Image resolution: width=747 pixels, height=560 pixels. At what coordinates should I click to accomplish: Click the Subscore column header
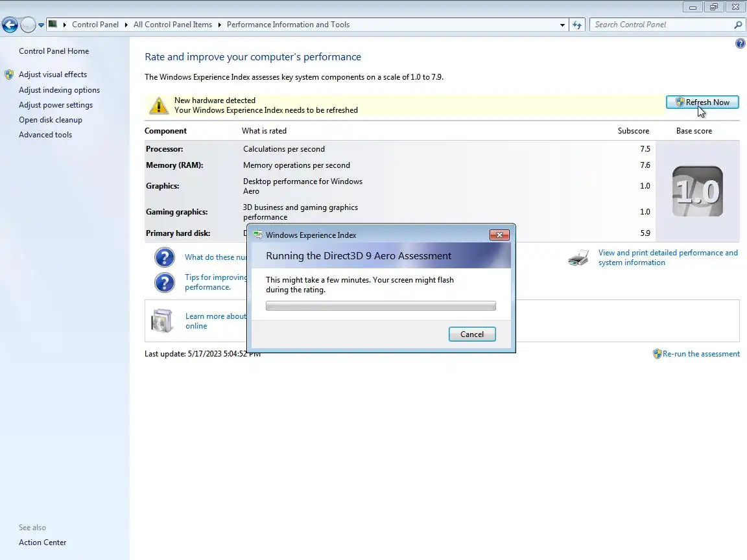click(x=633, y=131)
